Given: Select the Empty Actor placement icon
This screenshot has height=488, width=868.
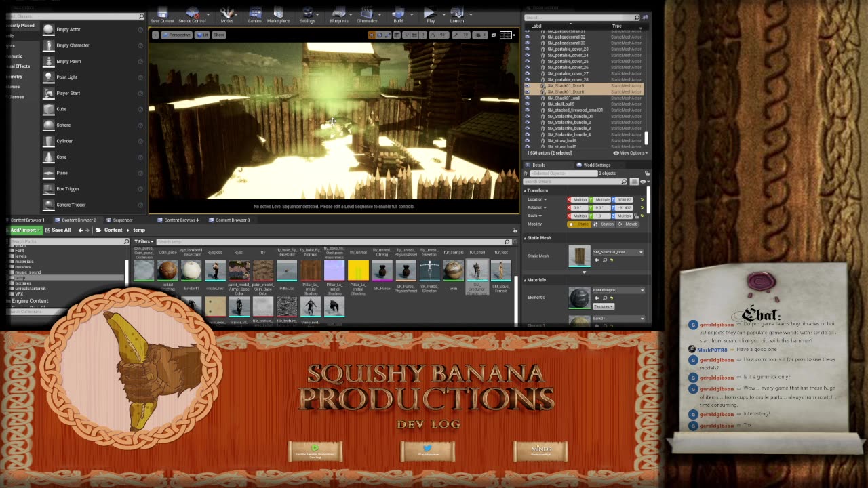Looking at the screenshot, I should (x=48, y=29).
